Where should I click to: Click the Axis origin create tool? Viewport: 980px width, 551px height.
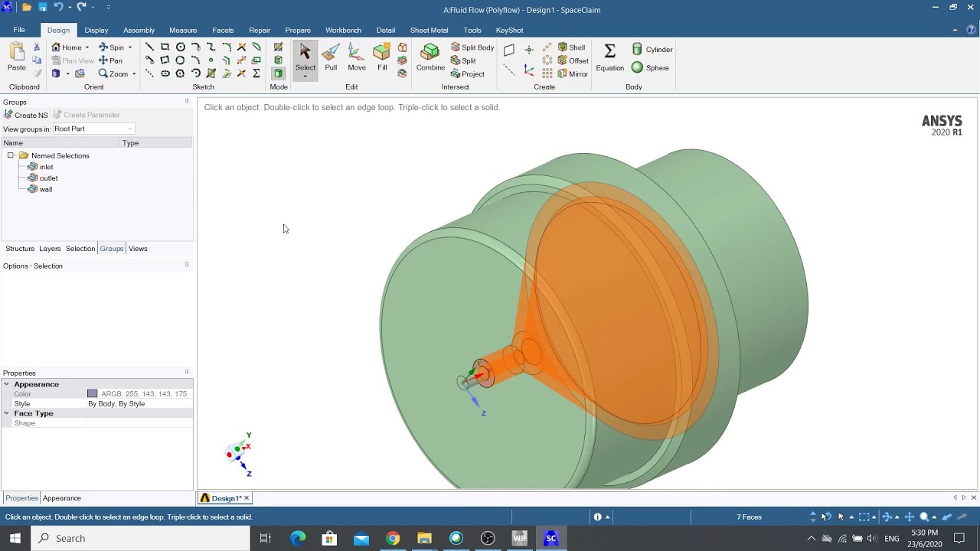coord(529,70)
